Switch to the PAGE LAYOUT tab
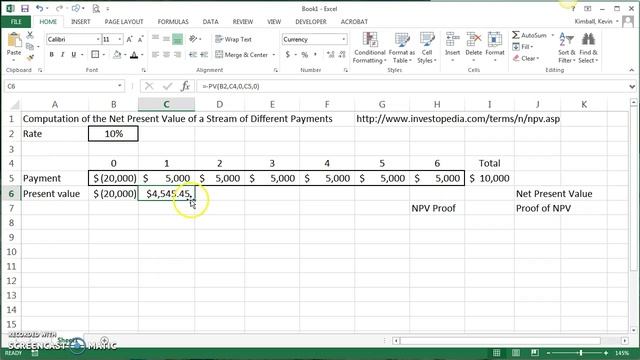Image resolution: width=640 pixels, height=360 pixels. 124,22
